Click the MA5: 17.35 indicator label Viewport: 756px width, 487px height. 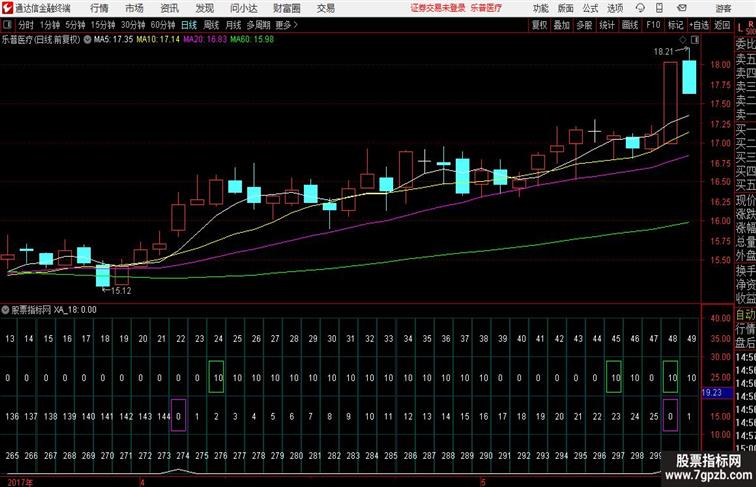(113, 40)
